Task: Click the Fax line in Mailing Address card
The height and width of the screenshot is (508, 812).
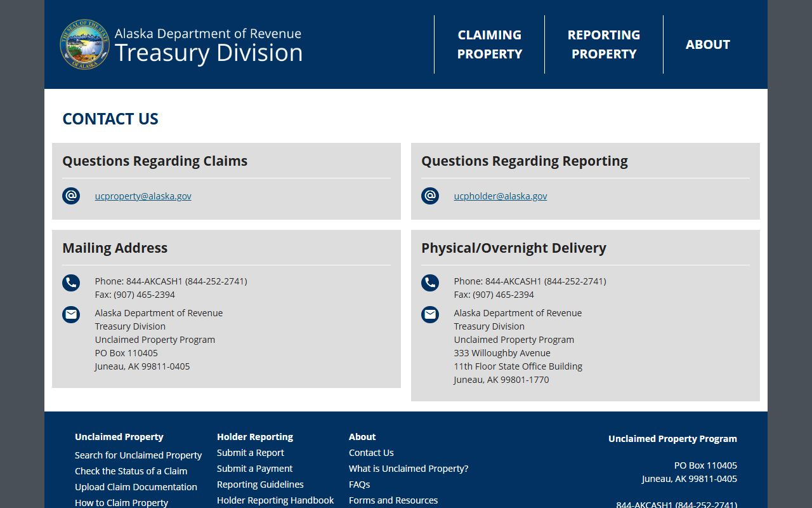Action: click(135, 295)
